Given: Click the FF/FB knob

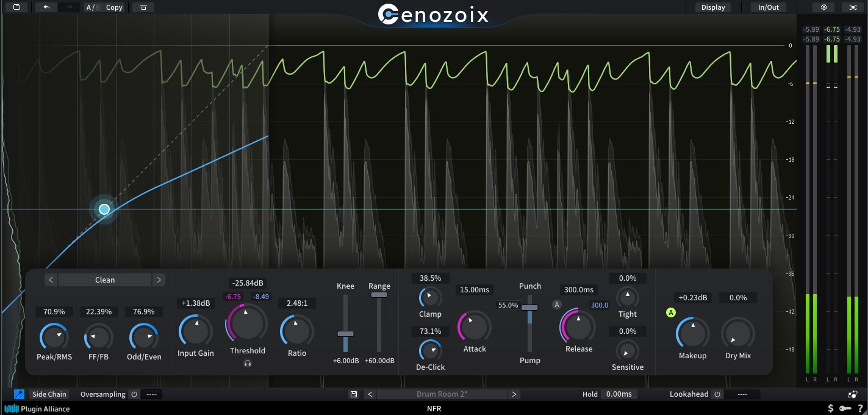Looking at the screenshot, I should click(x=99, y=336).
